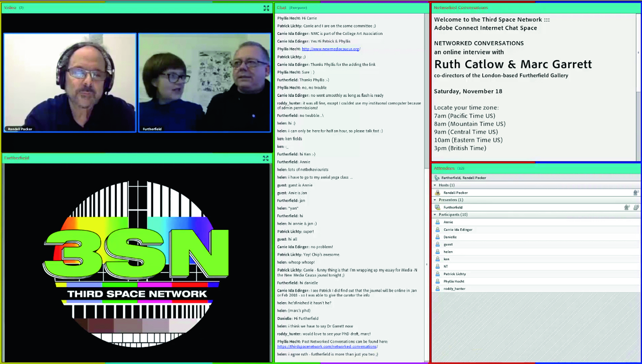This screenshot has height=364, width=642.
Task: Maximize the Furtherfield share pod
Action: point(266,158)
